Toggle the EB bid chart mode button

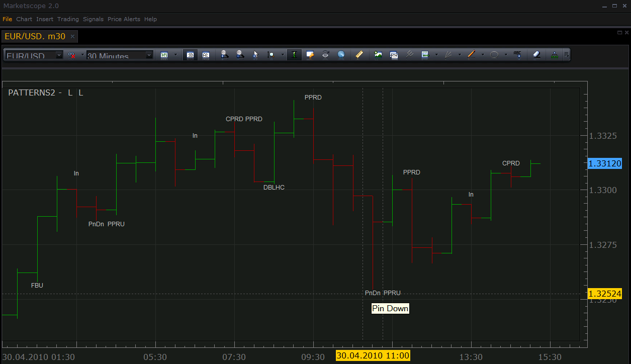point(190,55)
